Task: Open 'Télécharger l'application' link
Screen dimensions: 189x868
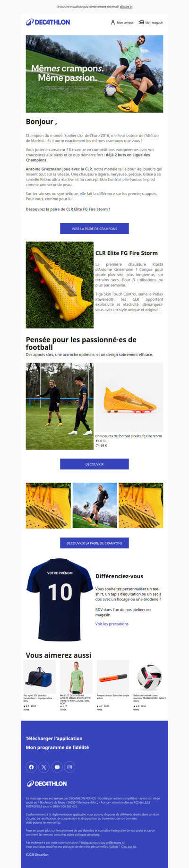Action: click(54, 738)
